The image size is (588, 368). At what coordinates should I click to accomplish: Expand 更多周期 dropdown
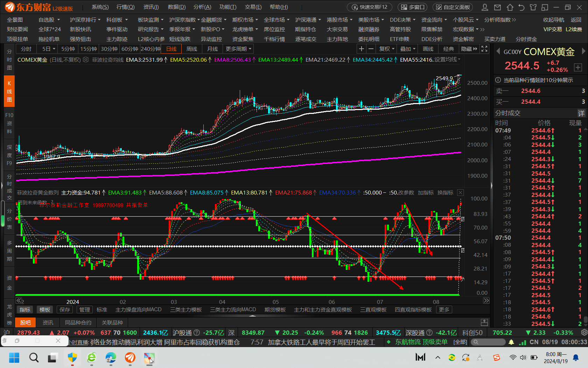pyautogui.click(x=238, y=49)
